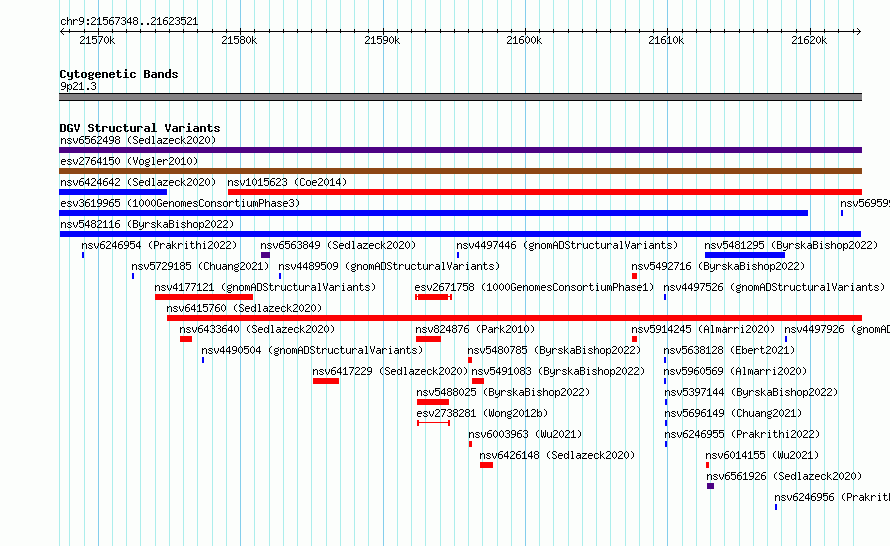Open esv2764150 (Vogler2010) variant label
Image resolution: width=890 pixels, height=546 pixels.
(129, 161)
